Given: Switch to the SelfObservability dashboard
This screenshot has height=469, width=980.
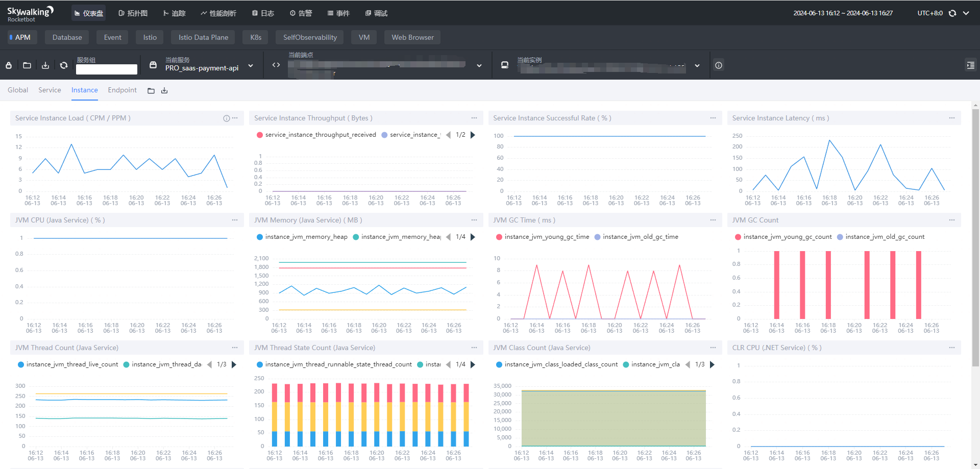Looking at the screenshot, I should click(x=310, y=37).
